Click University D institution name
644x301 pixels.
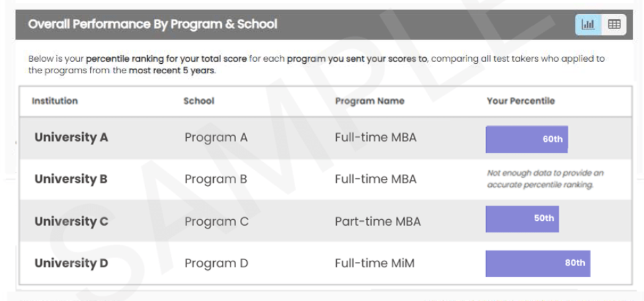pyautogui.click(x=71, y=263)
